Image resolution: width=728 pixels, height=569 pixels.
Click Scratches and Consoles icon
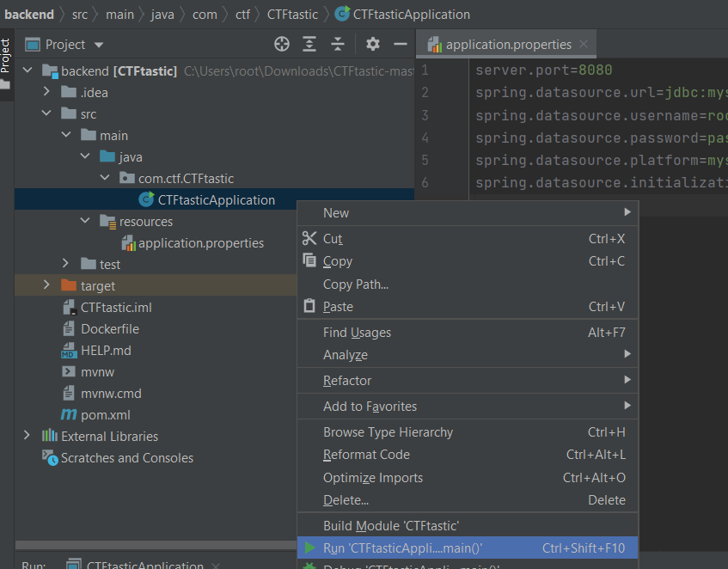click(x=50, y=457)
